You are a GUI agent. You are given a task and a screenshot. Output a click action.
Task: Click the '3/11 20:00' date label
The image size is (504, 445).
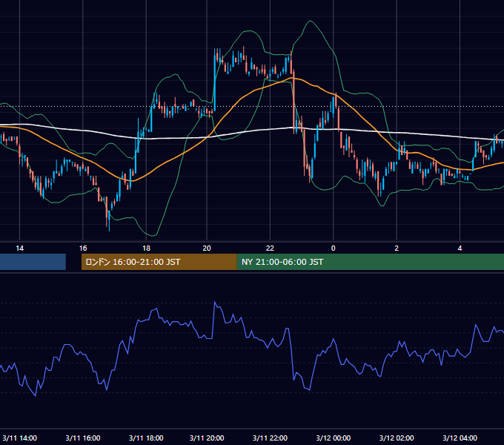(207, 438)
